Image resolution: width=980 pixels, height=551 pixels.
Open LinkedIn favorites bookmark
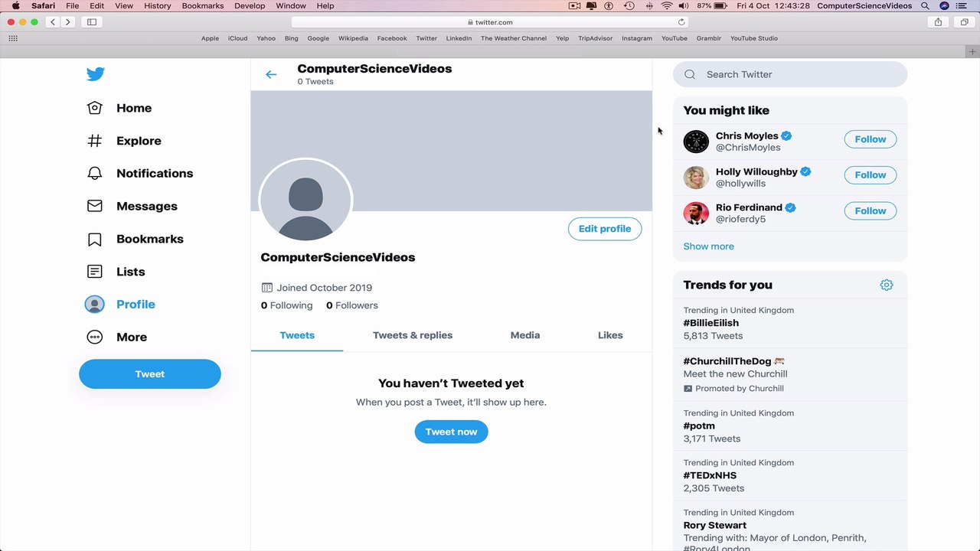459,38
